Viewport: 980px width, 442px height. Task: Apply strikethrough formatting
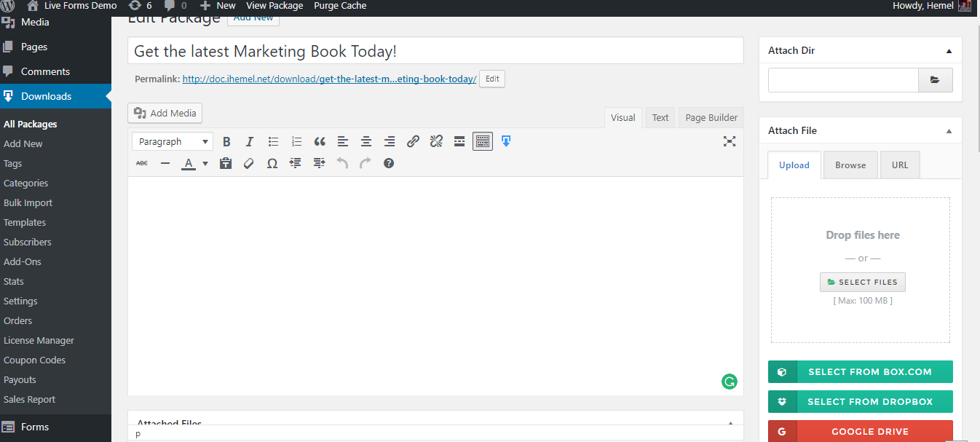pos(142,164)
